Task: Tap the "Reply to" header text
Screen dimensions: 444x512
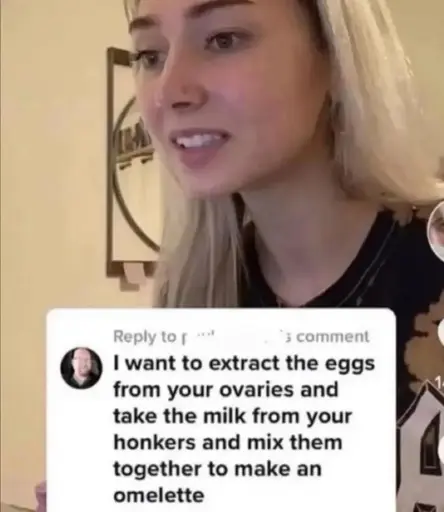Action: coord(146,337)
